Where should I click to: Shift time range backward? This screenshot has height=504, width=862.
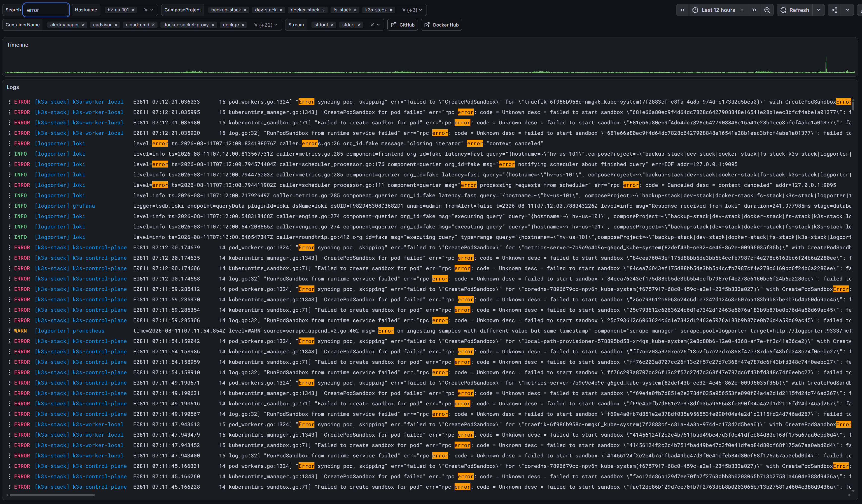pyautogui.click(x=682, y=10)
